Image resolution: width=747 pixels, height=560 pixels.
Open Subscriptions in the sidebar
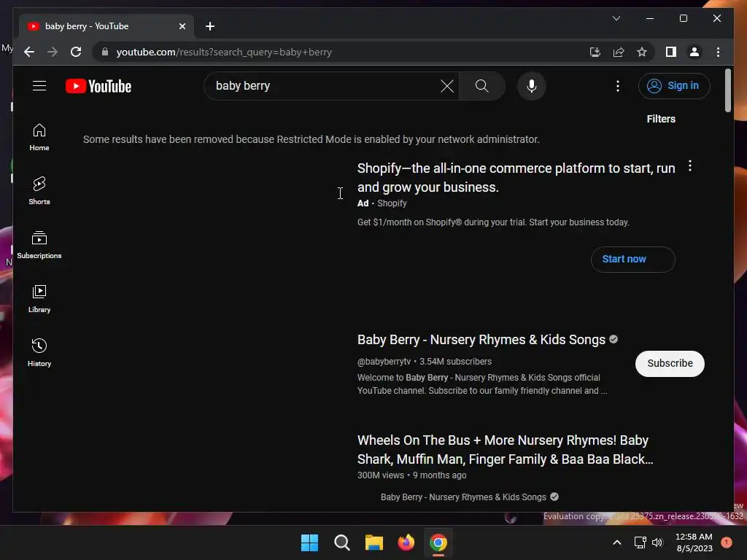[x=39, y=245]
